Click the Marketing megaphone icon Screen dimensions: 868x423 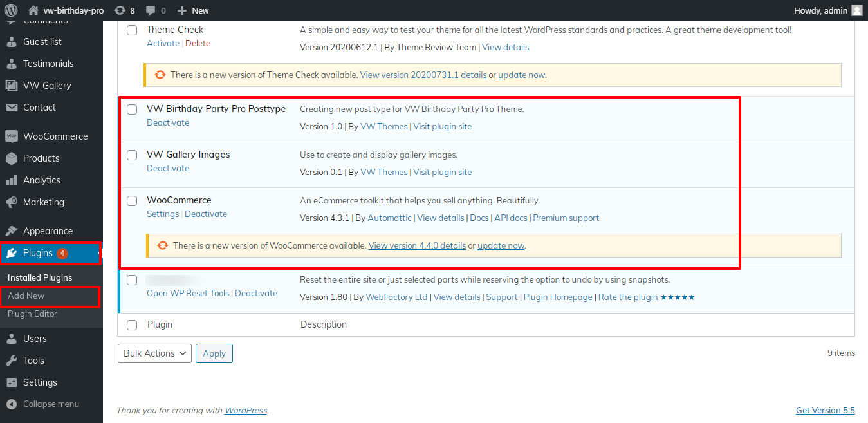coord(12,202)
